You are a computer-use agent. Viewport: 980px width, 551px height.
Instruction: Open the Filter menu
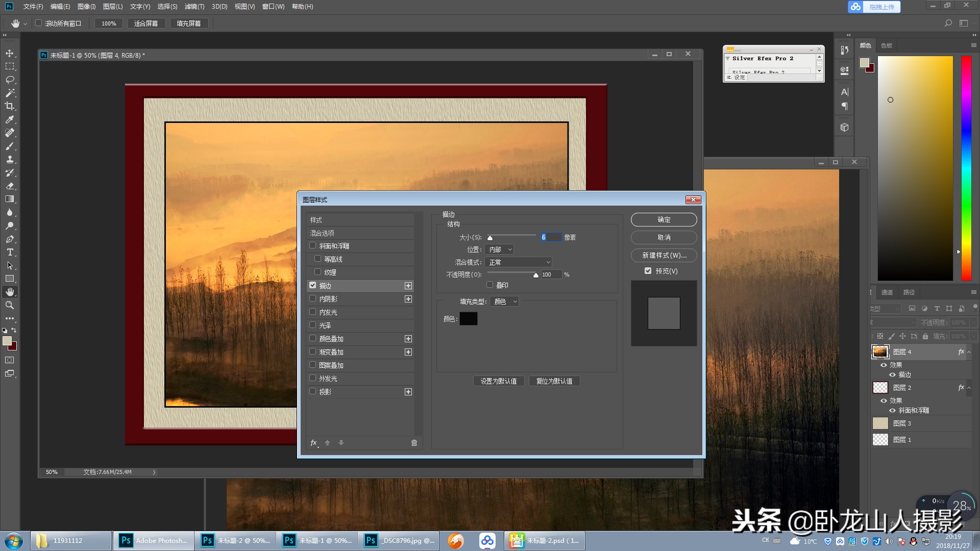pyautogui.click(x=194, y=7)
